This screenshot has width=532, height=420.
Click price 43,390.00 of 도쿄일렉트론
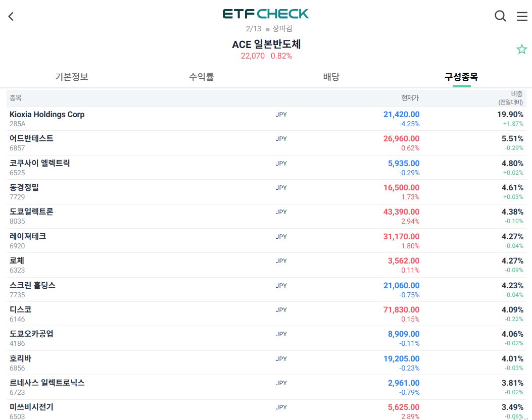401,212
